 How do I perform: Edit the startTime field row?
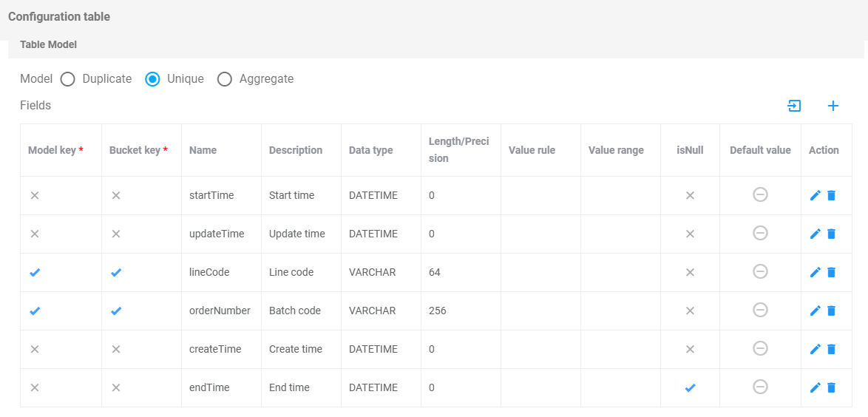click(816, 195)
